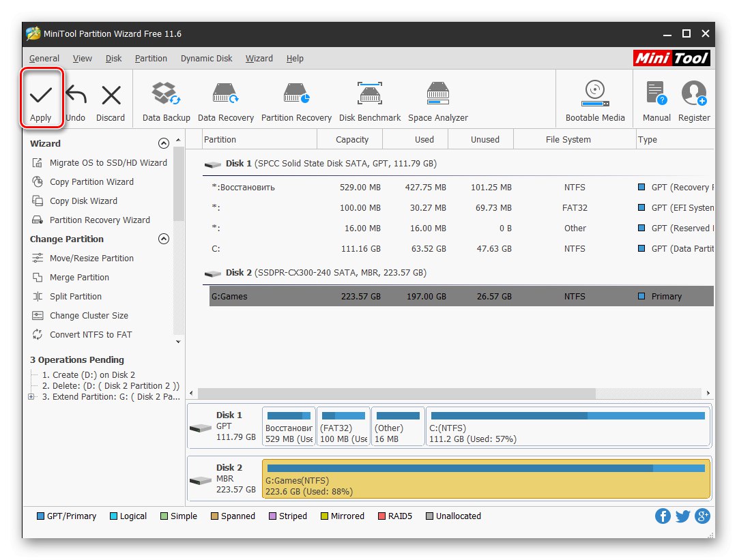Sort by the Capacity column header
Image resolution: width=737 pixels, height=560 pixels.
point(352,139)
